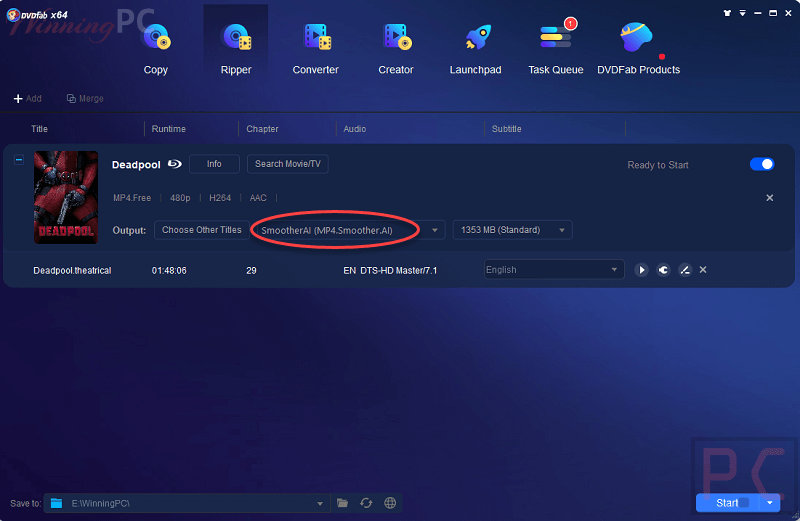Open the Converter module
This screenshot has height=521, width=800.
pos(315,49)
